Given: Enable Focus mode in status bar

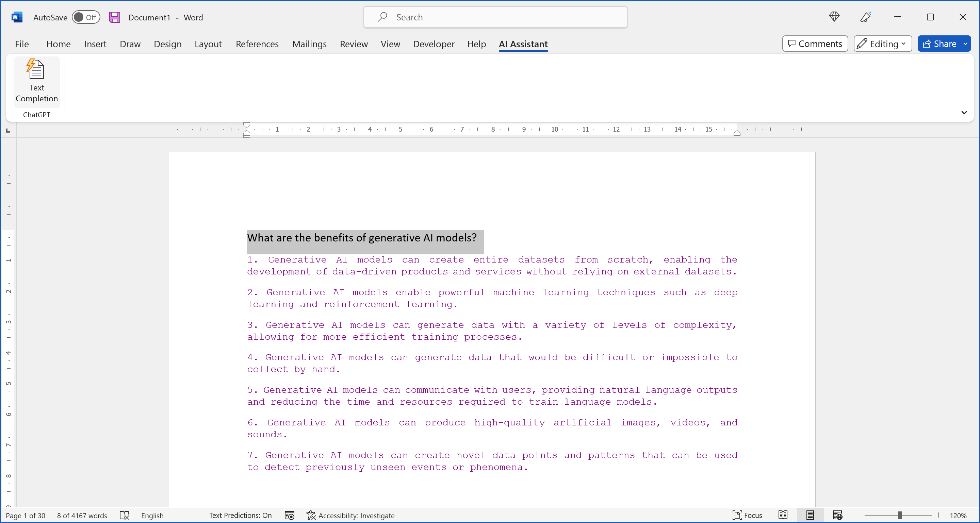Looking at the screenshot, I should coord(747,516).
